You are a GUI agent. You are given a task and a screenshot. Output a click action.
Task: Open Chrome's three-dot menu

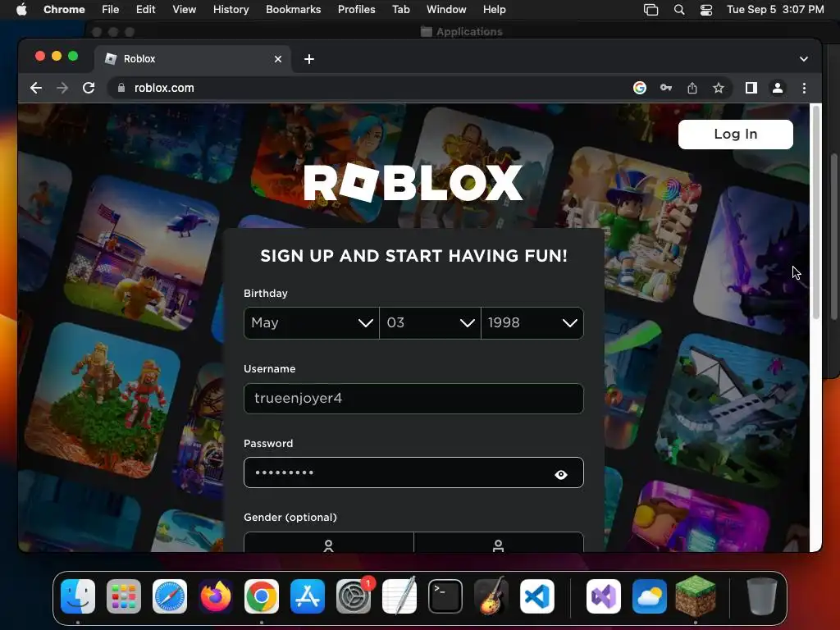[804, 88]
